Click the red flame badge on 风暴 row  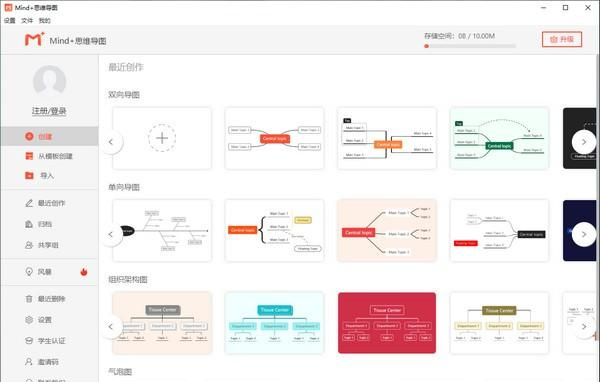pos(84,272)
